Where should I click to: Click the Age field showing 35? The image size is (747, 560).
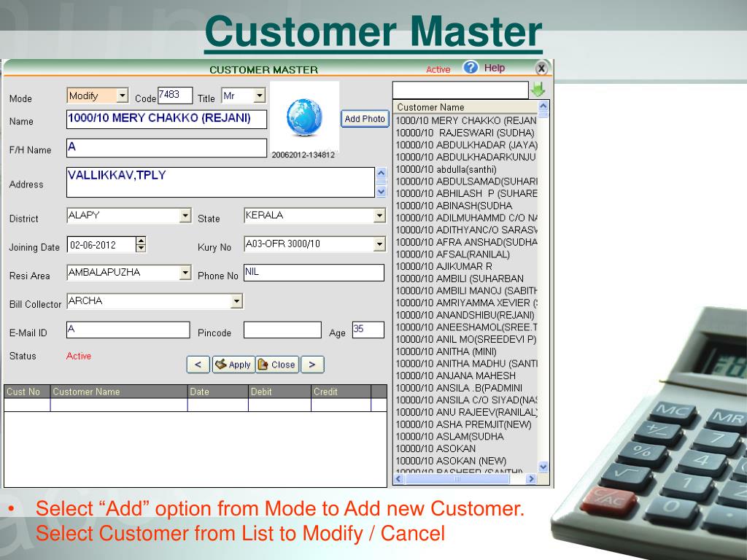[x=368, y=330]
